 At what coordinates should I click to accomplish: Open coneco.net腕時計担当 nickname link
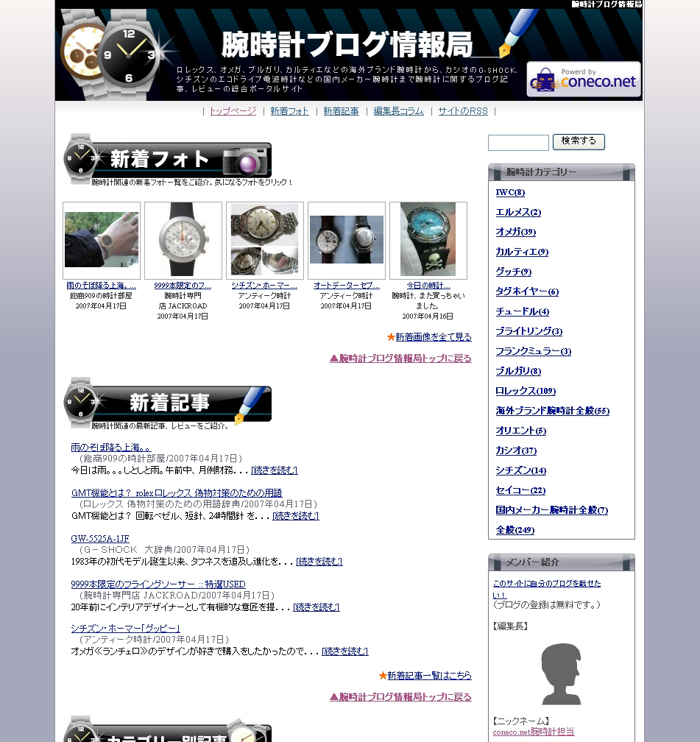534,732
